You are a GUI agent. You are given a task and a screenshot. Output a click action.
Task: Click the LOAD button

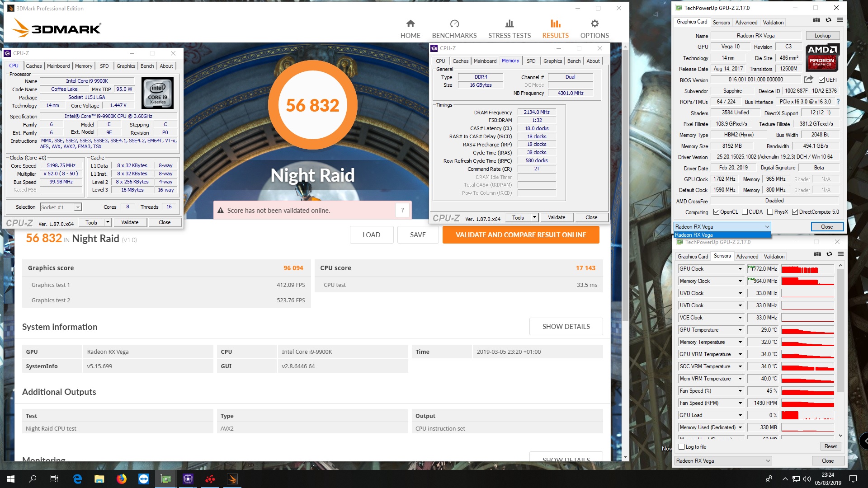click(371, 235)
